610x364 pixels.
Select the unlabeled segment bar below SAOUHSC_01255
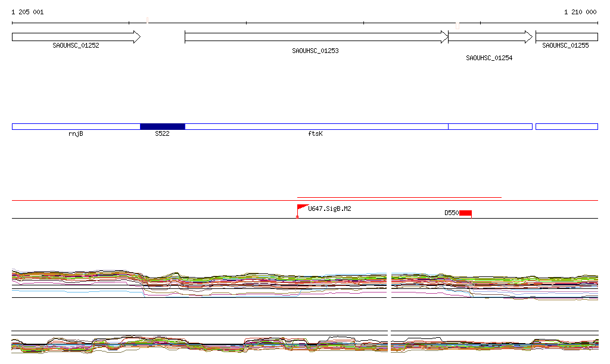566,126
